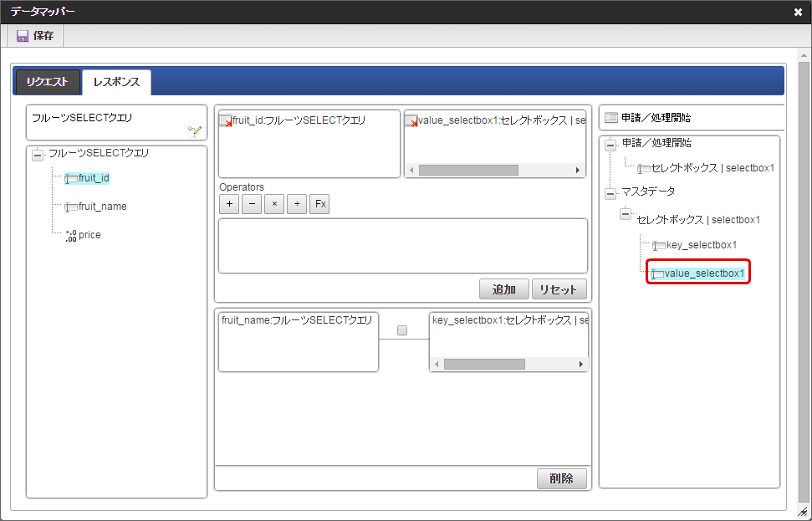Click the Operators label
The width and height of the screenshot is (812, 521).
click(x=242, y=187)
